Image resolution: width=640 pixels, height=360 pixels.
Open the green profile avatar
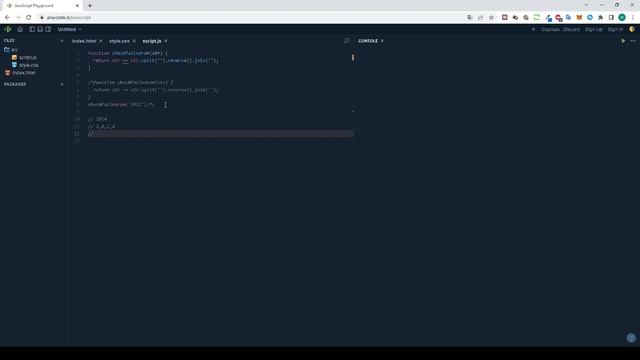coord(622,17)
